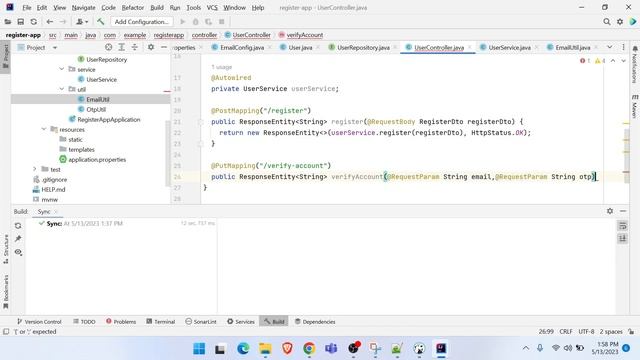This screenshot has height=360, width=640.
Task: Close the UserController.java tab
Action: pyautogui.click(x=469, y=48)
